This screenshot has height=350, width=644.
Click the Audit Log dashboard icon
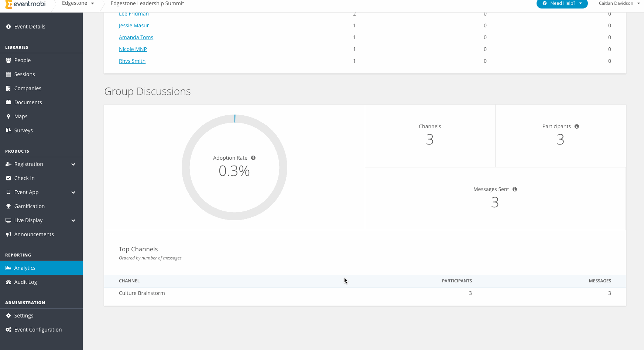[x=8, y=282]
